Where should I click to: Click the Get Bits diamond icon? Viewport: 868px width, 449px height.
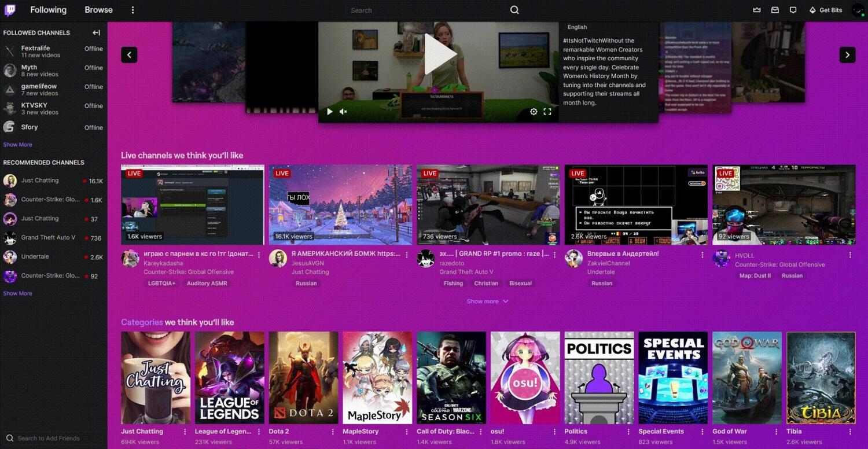click(811, 10)
